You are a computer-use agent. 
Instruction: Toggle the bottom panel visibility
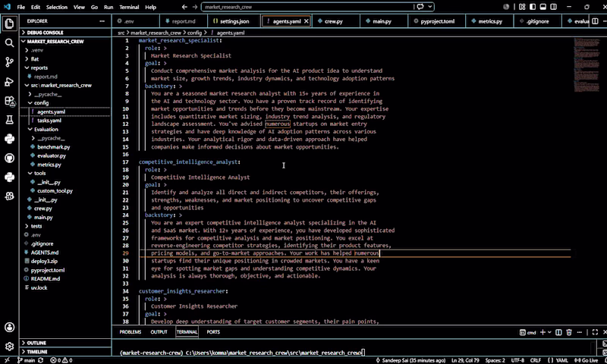point(543,7)
